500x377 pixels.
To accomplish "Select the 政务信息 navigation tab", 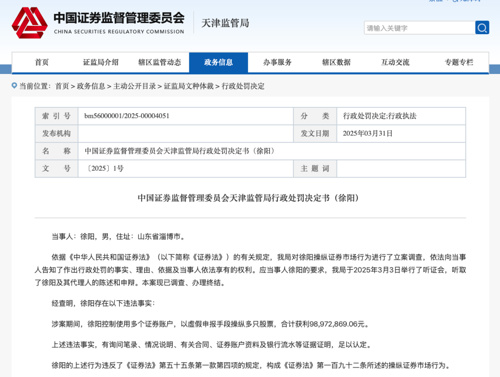I will (x=218, y=62).
